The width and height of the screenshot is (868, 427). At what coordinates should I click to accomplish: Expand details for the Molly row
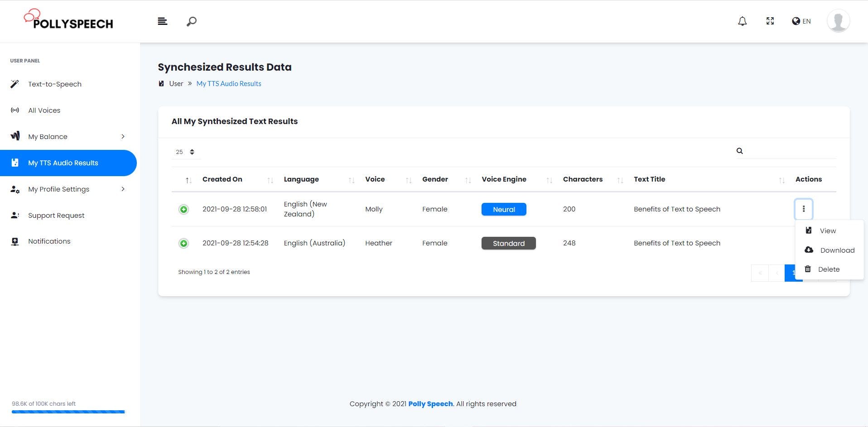point(183,209)
